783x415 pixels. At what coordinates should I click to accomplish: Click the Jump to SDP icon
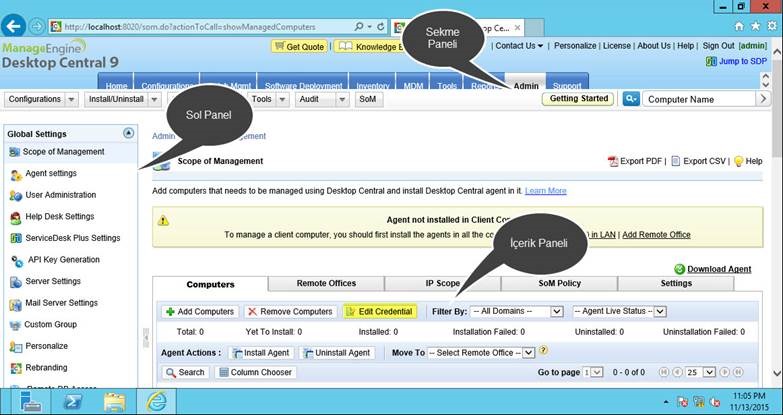coord(711,61)
